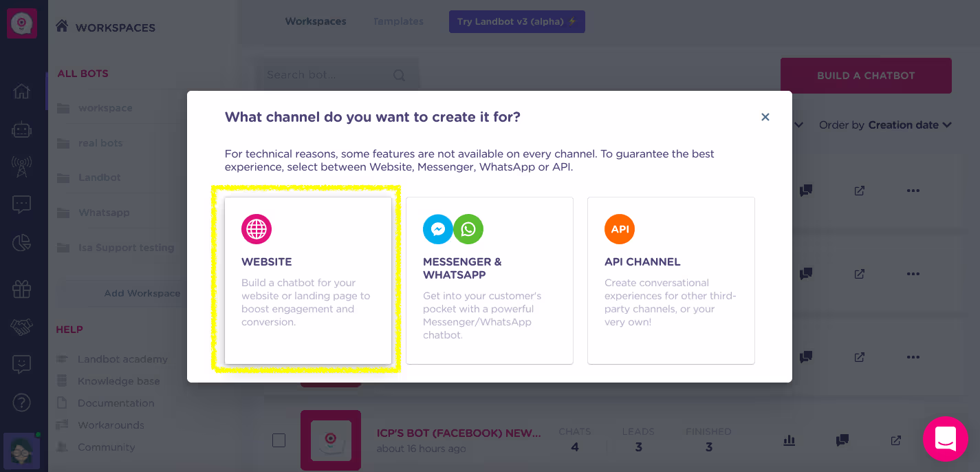
Task: Open the question mark help icon
Action: (x=22, y=402)
